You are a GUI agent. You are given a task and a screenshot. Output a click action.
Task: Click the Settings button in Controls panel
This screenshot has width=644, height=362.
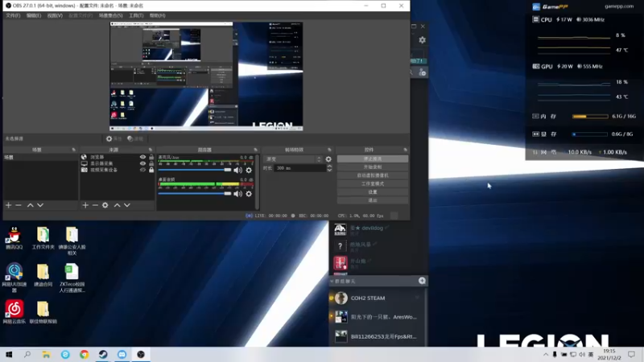(373, 191)
